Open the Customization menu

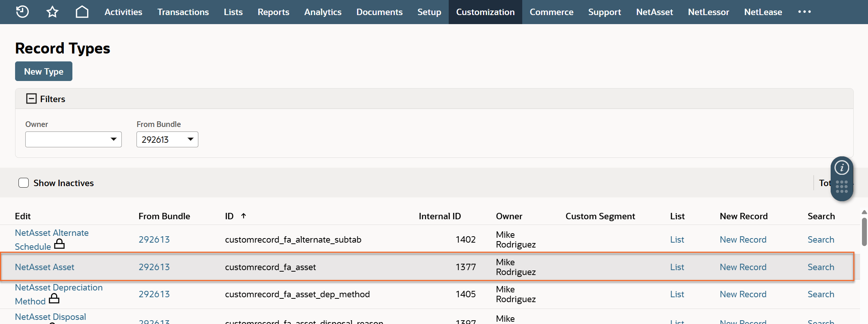coord(485,12)
